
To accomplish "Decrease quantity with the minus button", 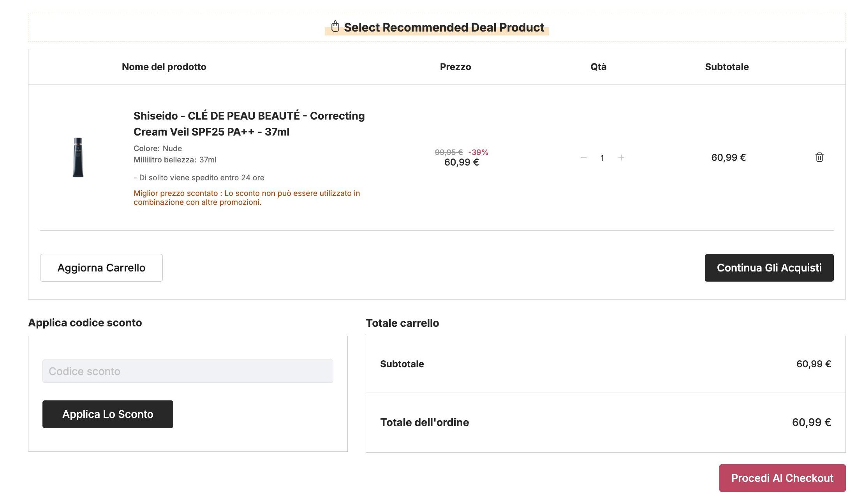I will (x=583, y=158).
